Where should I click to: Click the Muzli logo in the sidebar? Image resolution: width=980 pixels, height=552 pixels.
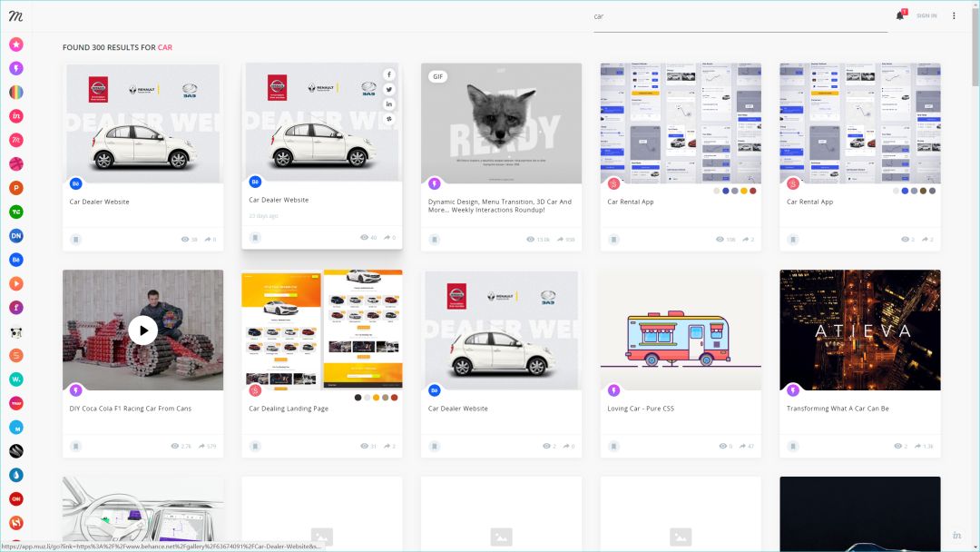(x=15, y=15)
